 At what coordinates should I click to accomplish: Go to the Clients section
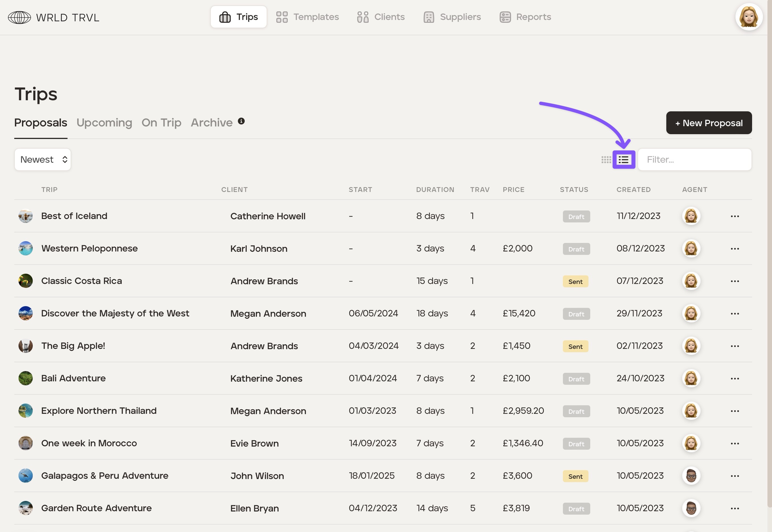pyautogui.click(x=381, y=17)
